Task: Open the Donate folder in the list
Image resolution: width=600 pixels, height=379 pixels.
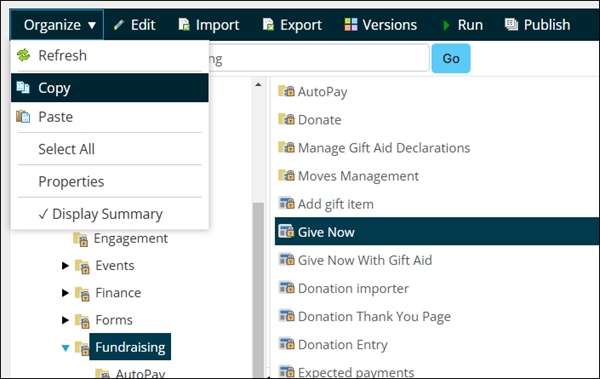Action: 320,120
